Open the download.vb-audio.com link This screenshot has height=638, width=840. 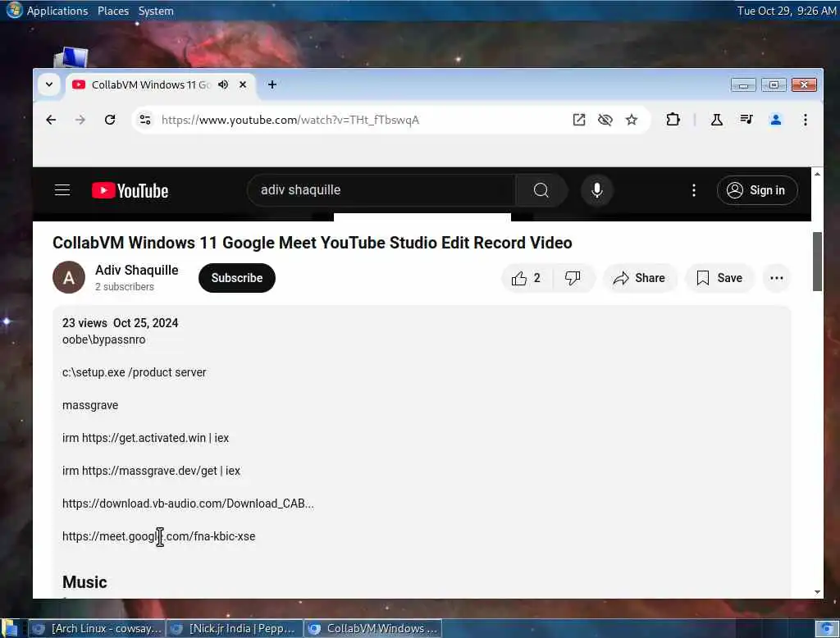188,504
